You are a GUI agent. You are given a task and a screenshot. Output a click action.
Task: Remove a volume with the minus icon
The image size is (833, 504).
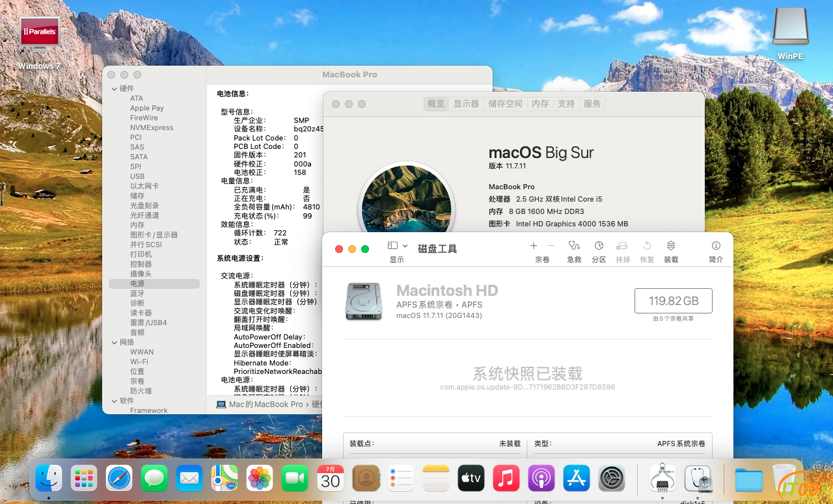coord(551,246)
